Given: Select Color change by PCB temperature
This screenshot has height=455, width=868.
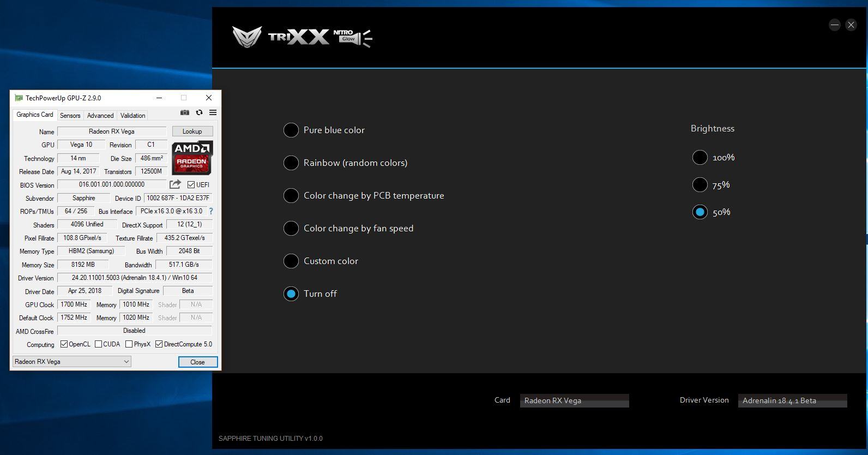Looking at the screenshot, I should [291, 195].
